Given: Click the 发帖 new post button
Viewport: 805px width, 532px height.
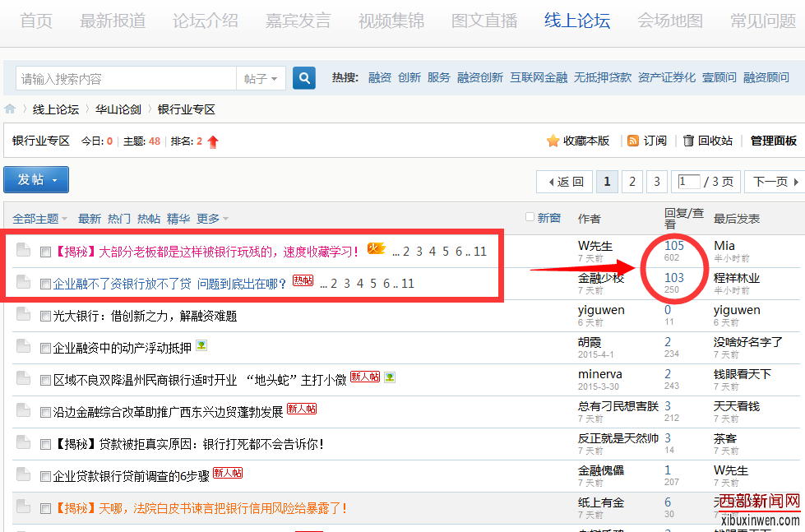Looking at the screenshot, I should [36, 180].
